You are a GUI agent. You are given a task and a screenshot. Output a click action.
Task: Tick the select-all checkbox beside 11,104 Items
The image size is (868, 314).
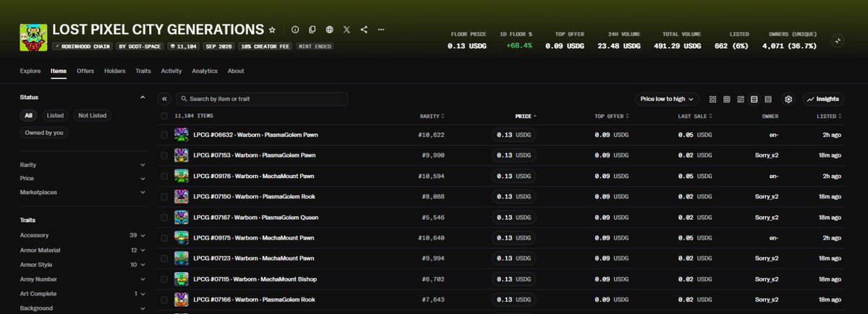pyautogui.click(x=164, y=116)
